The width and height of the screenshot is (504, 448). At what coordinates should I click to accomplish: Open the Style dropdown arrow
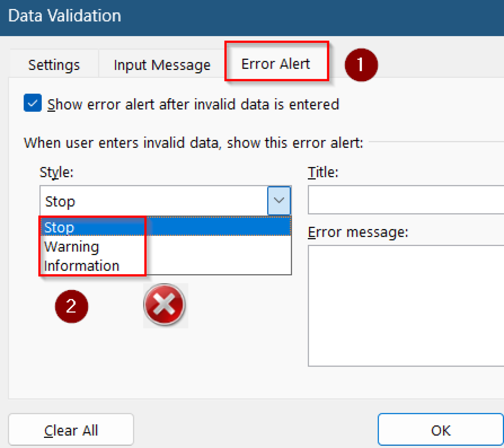[x=279, y=200]
